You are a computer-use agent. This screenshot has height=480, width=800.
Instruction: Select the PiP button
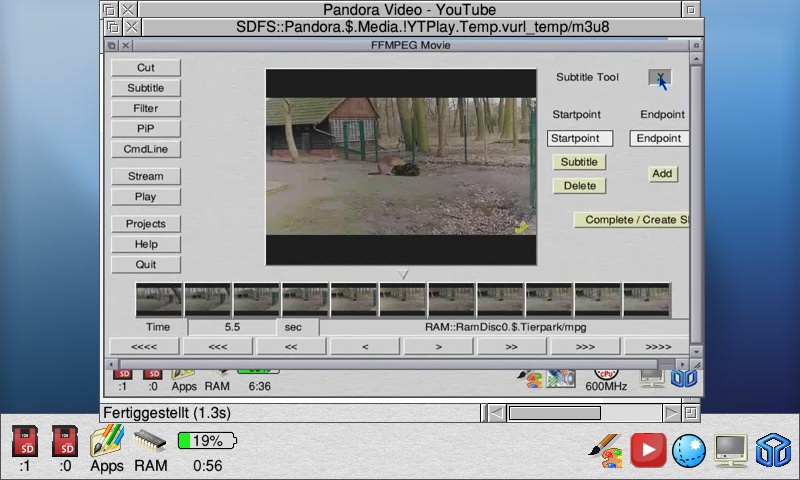tap(145, 129)
